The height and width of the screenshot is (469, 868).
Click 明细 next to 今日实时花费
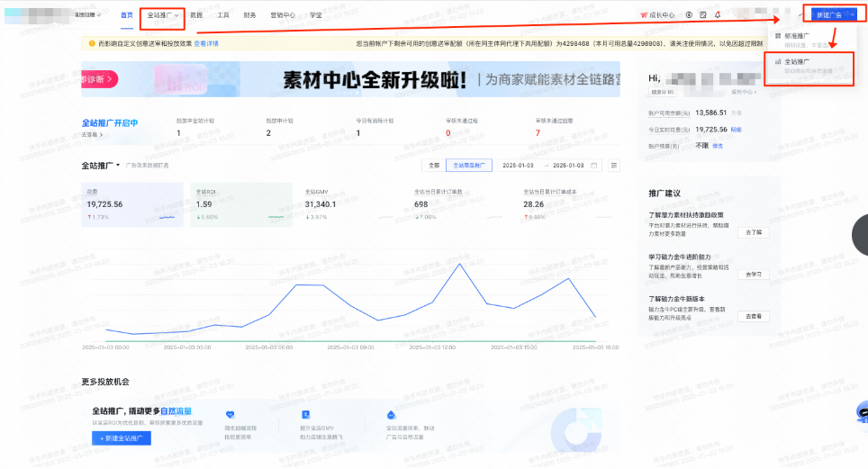(x=737, y=130)
